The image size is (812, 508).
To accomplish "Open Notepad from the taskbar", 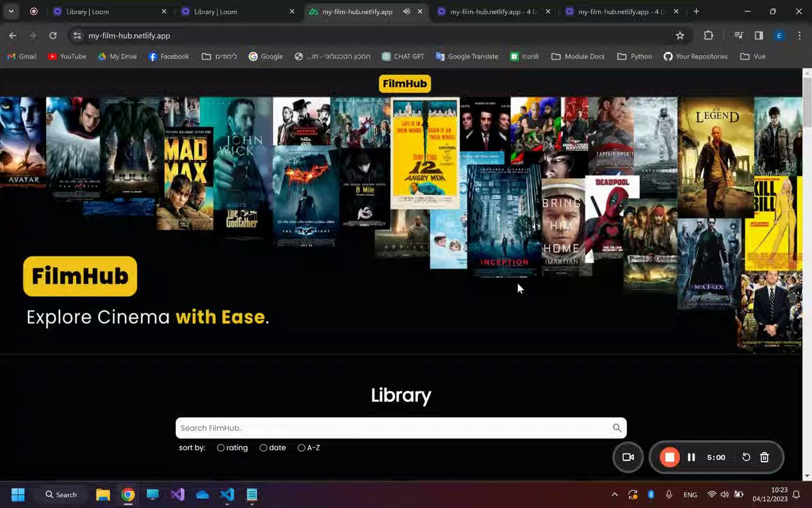I will tap(252, 495).
